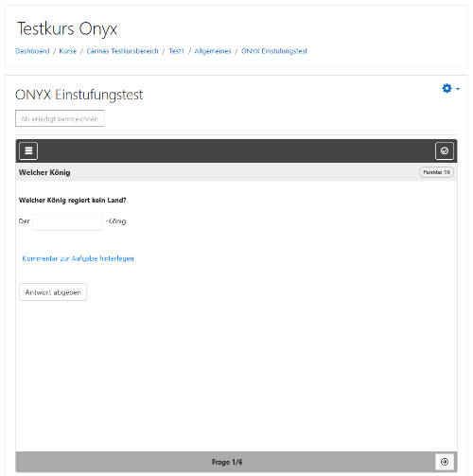
Task: Focus the blank answer field before '-König'
Action: [67, 222]
